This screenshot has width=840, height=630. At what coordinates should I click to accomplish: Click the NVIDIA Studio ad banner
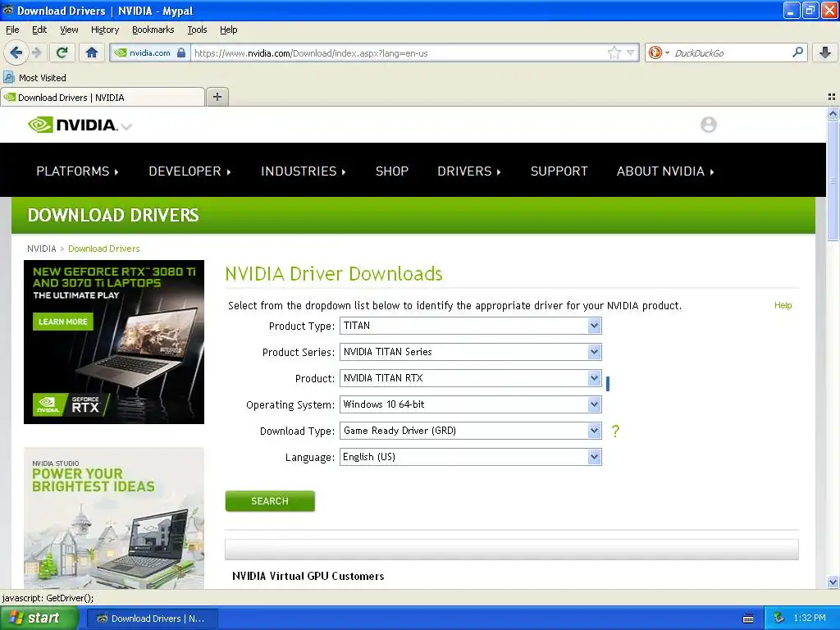[x=113, y=518]
